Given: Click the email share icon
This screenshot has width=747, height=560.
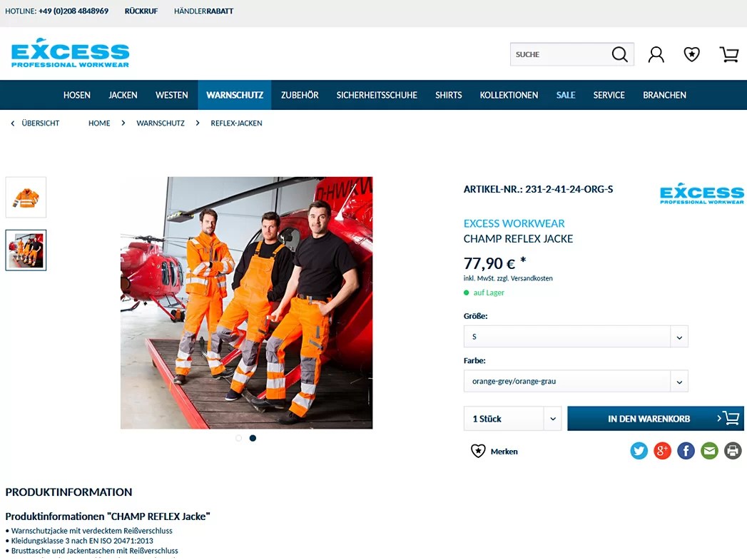Looking at the screenshot, I should coord(709,451).
